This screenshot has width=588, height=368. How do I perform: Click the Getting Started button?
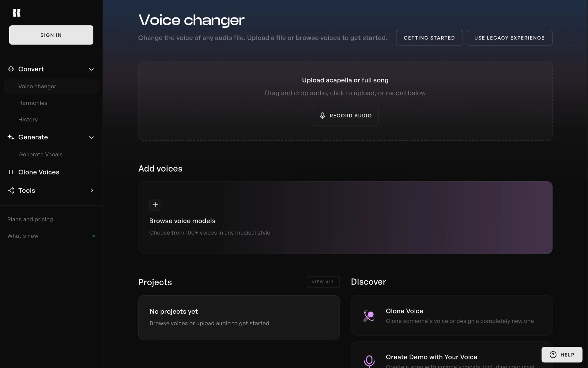point(429,38)
